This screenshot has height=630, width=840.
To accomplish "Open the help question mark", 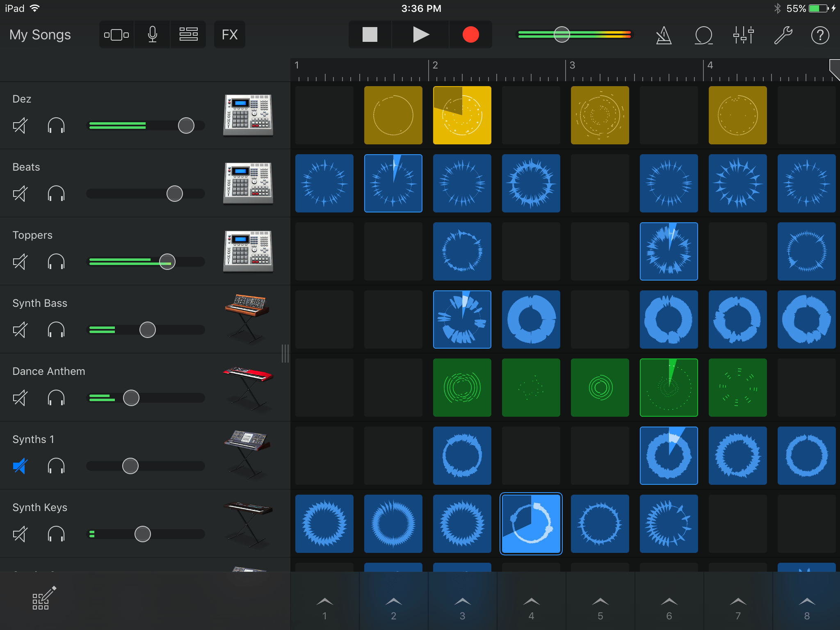I will point(820,35).
